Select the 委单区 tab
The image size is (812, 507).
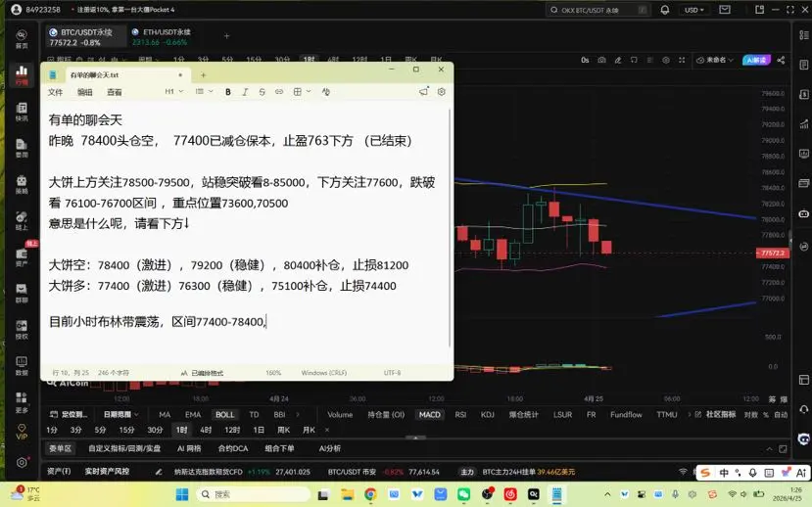coord(60,448)
